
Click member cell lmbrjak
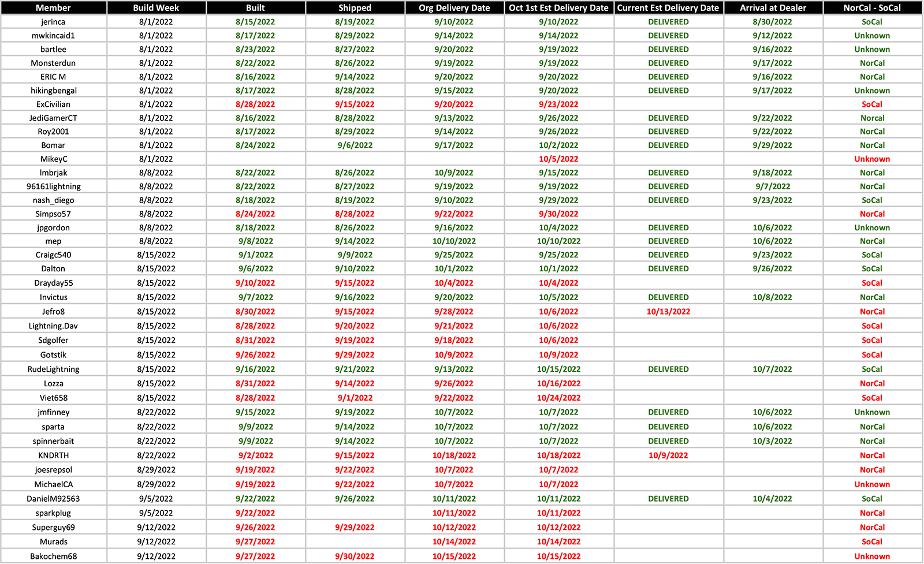coord(54,173)
